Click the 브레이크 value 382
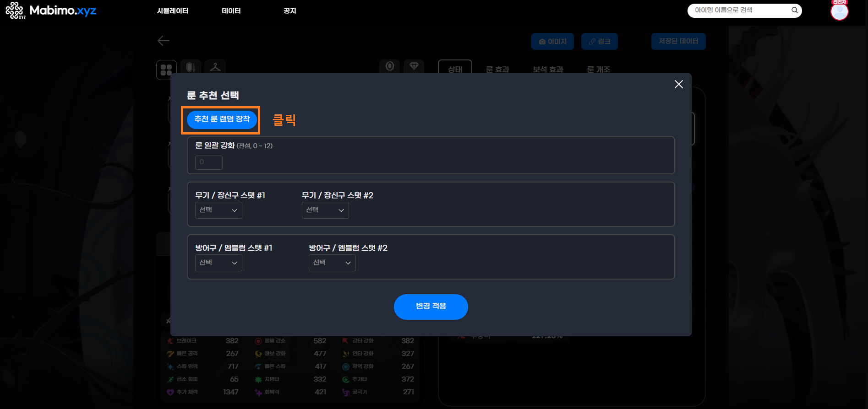Viewport: 868px width, 409px height. pos(232,341)
